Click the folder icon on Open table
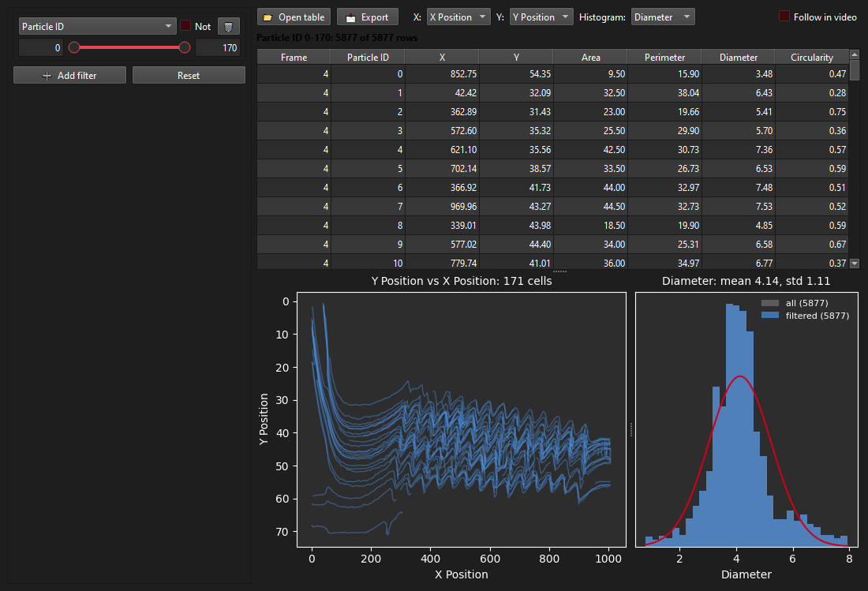The image size is (868, 591). (x=268, y=17)
